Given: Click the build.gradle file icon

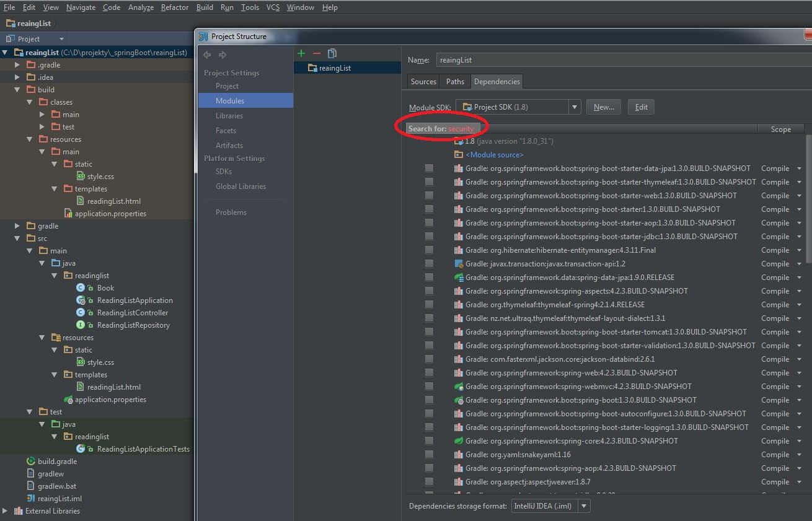Looking at the screenshot, I should pyautogui.click(x=31, y=462).
